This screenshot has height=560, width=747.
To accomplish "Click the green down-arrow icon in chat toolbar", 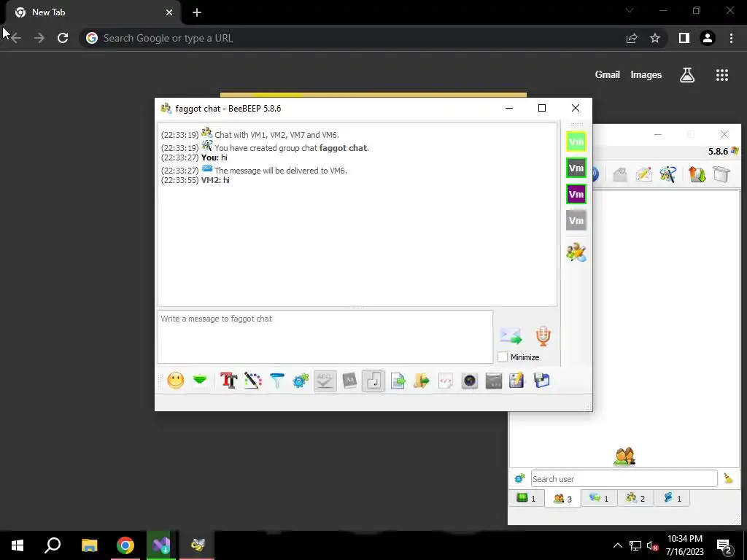I will click(200, 381).
